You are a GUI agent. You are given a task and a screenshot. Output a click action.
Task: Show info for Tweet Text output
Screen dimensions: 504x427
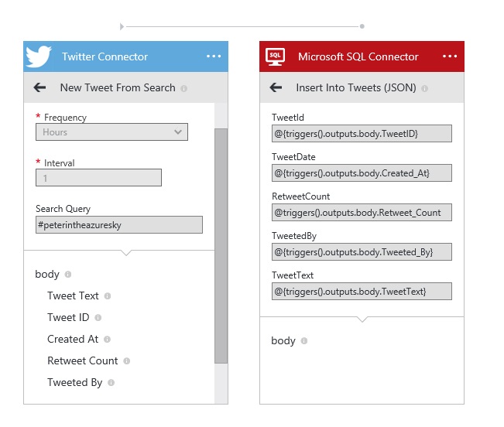click(108, 296)
